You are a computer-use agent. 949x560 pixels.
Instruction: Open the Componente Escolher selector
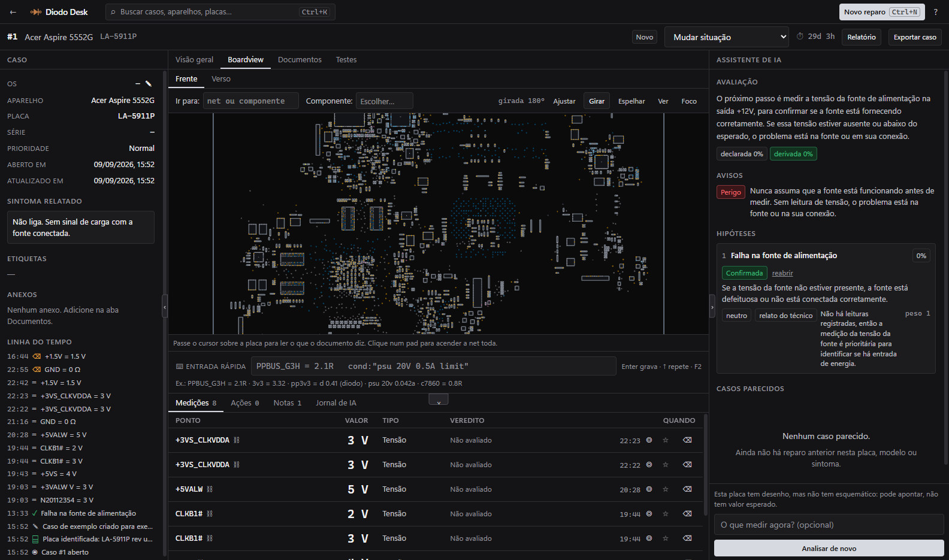tap(385, 101)
